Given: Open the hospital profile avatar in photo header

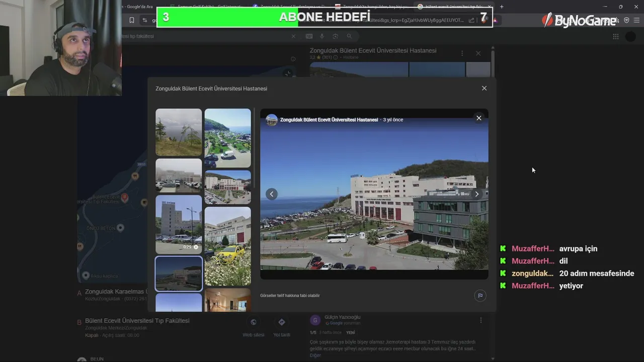Looking at the screenshot, I should pos(272,120).
